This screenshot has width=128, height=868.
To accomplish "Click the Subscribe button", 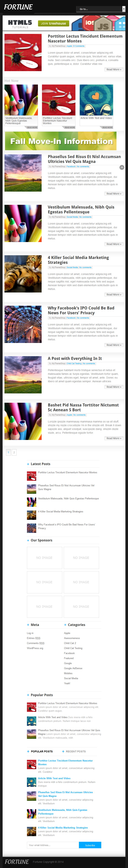I will pyautogui.click(x=90, y=845).
